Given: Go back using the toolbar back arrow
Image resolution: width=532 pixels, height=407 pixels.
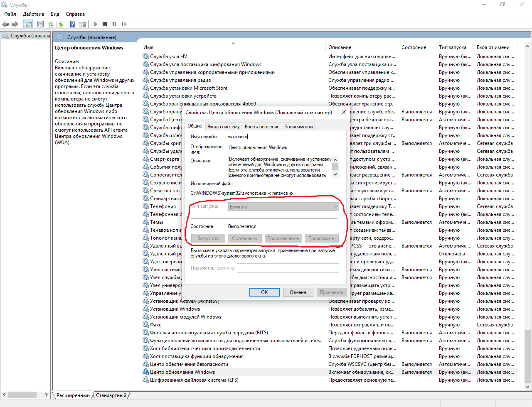Looking at the screenshot, I should [5, 24].
